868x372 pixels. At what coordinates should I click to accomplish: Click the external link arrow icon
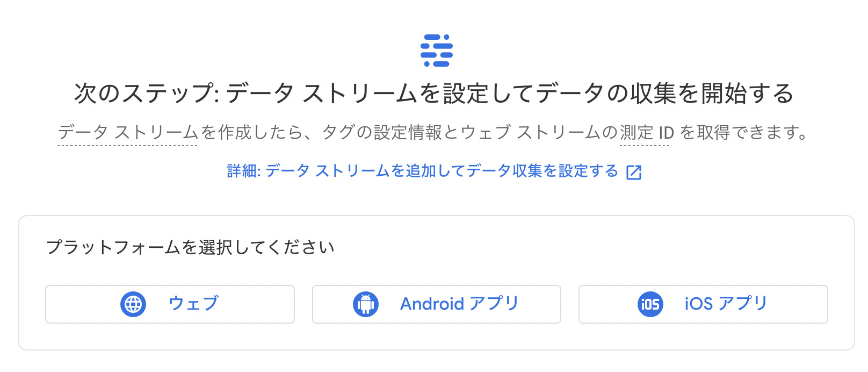click(634, 172)
